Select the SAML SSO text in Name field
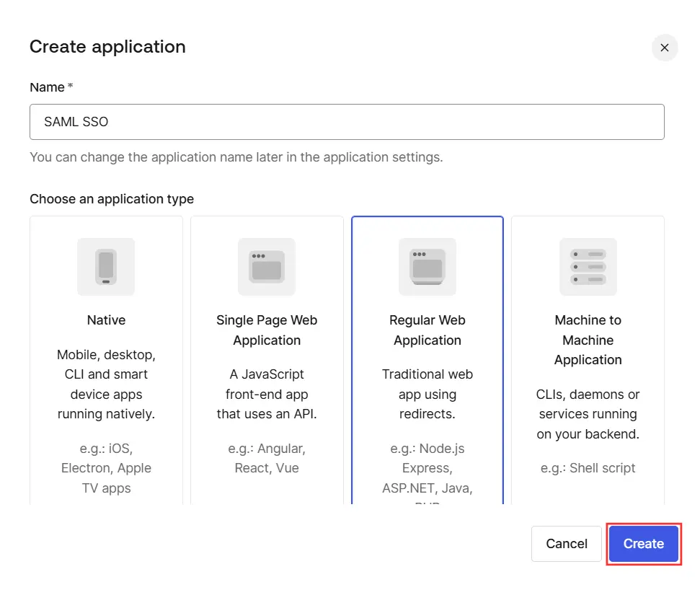This screenshot has width=700, height=590. (x=76, y=122)
